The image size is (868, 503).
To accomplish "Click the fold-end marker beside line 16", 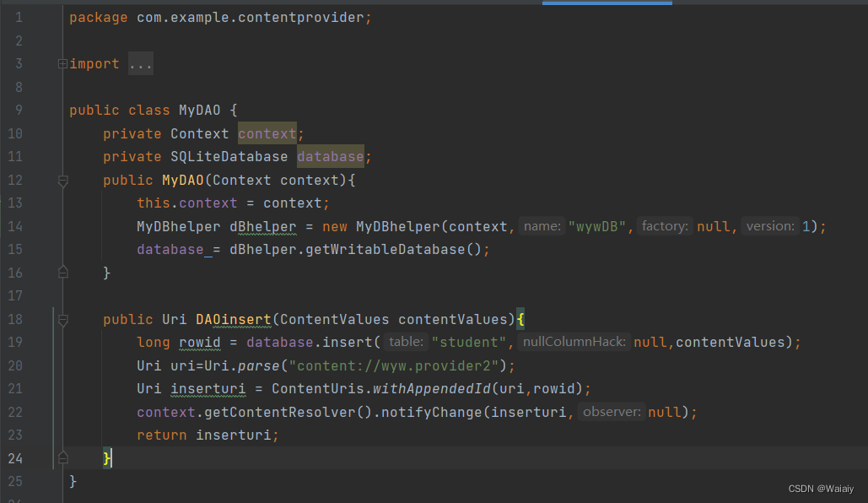I will (x=62, y=272).
